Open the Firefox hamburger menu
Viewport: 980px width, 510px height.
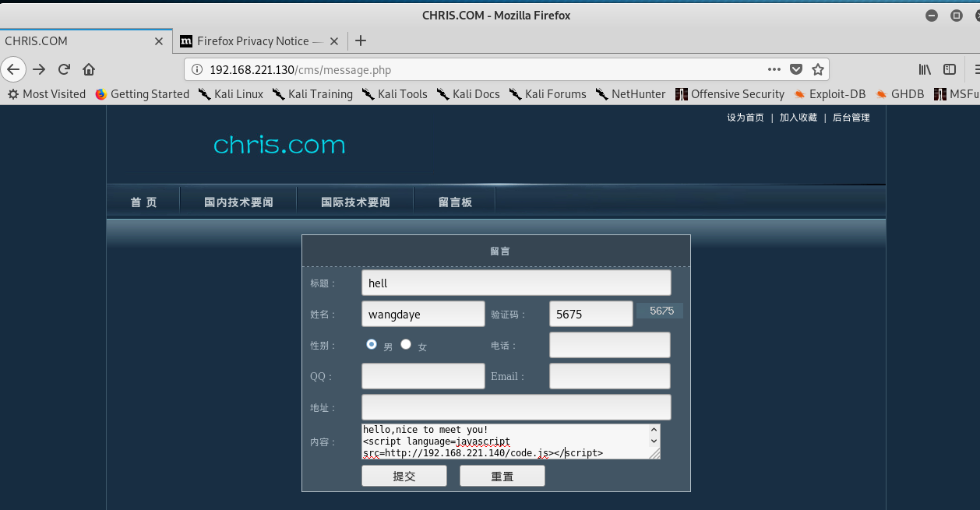click(977, 69)
